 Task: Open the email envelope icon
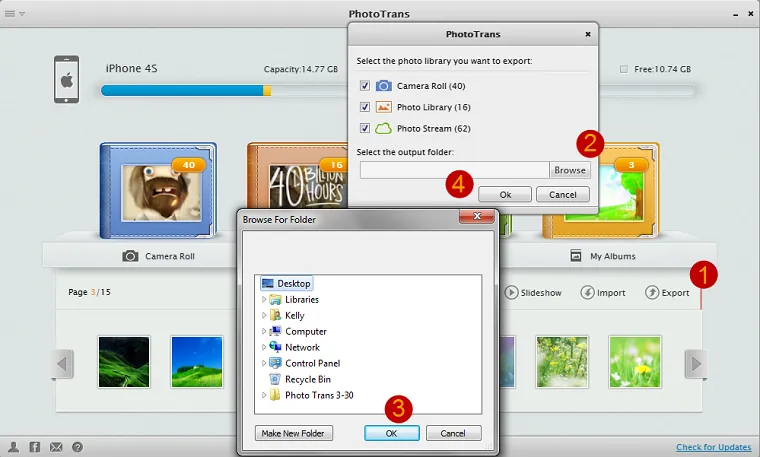pos(56,447)
